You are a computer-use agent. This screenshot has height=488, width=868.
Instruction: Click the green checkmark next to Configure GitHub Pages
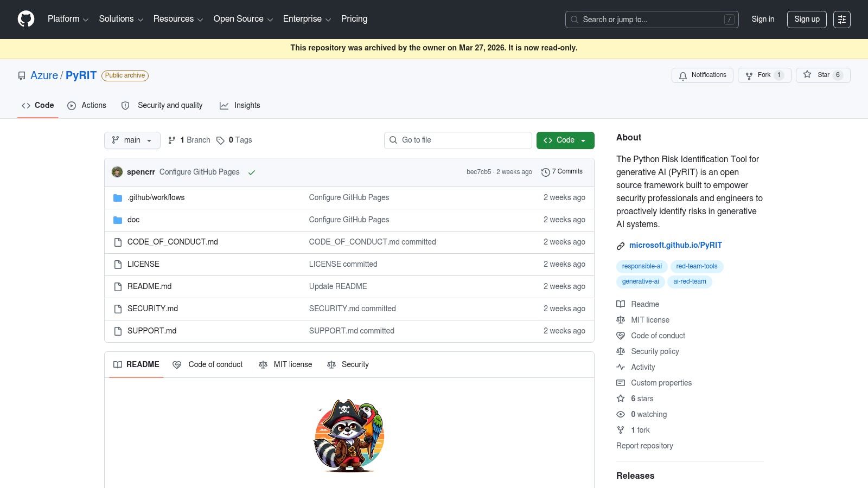click(252, 172)
